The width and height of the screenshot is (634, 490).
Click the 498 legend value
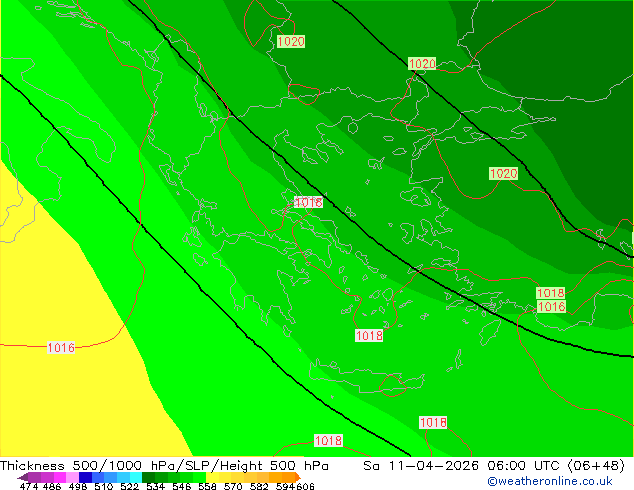pos(78,486)
